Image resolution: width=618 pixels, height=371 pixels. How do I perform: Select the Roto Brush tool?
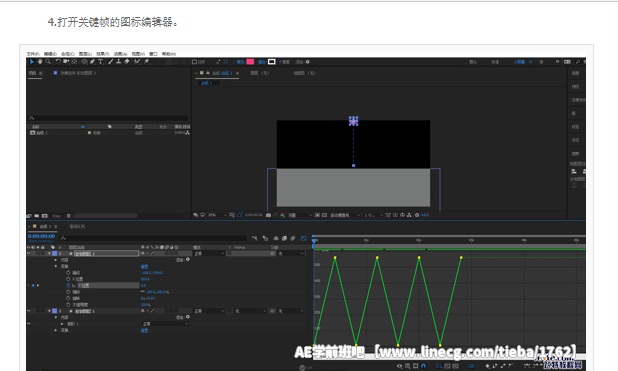[x=137, y=62]
